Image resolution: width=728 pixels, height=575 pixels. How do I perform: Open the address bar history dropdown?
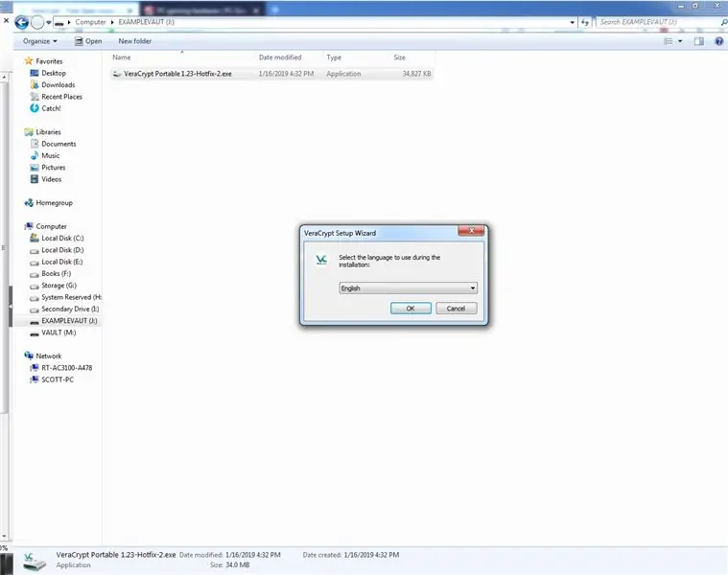click(572, 22)
